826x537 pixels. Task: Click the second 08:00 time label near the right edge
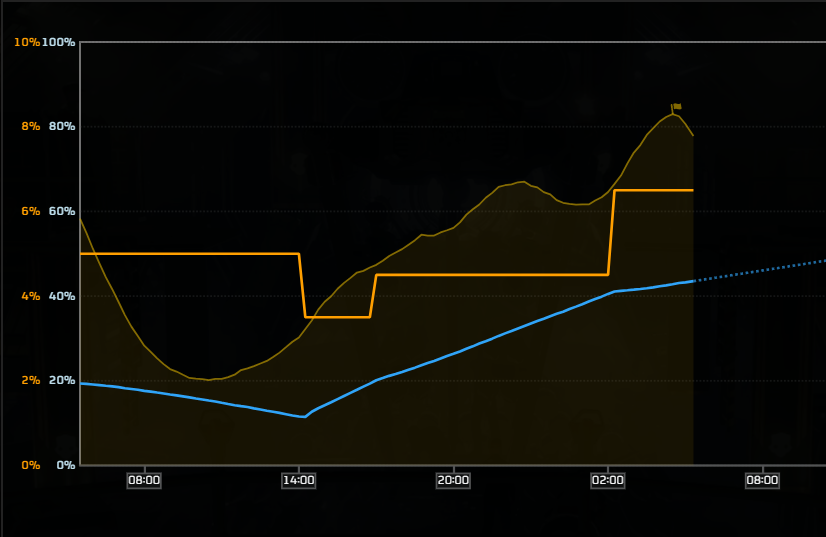[x=762, y=480]
